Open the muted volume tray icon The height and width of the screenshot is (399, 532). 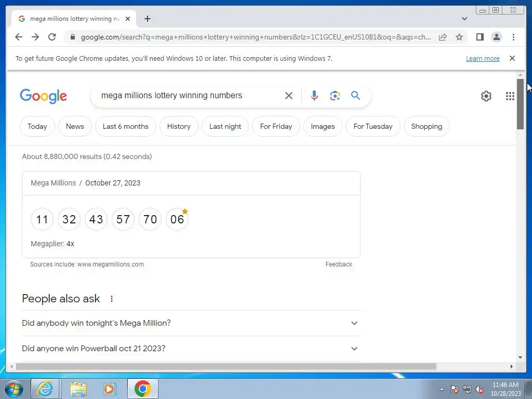[x=480, y=390]
